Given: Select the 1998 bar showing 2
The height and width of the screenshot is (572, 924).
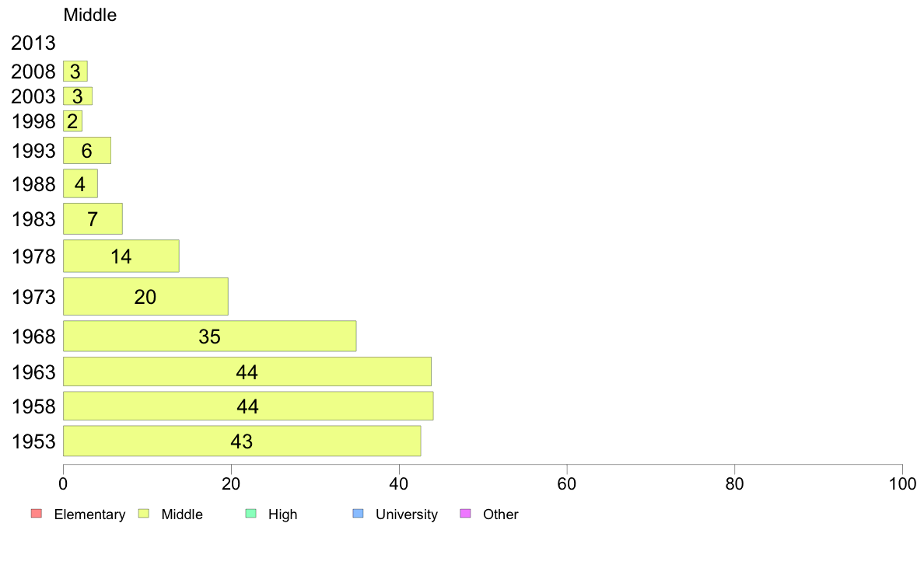Looking at the screenshot, I should pyautogui.click(x=72, y=121).
